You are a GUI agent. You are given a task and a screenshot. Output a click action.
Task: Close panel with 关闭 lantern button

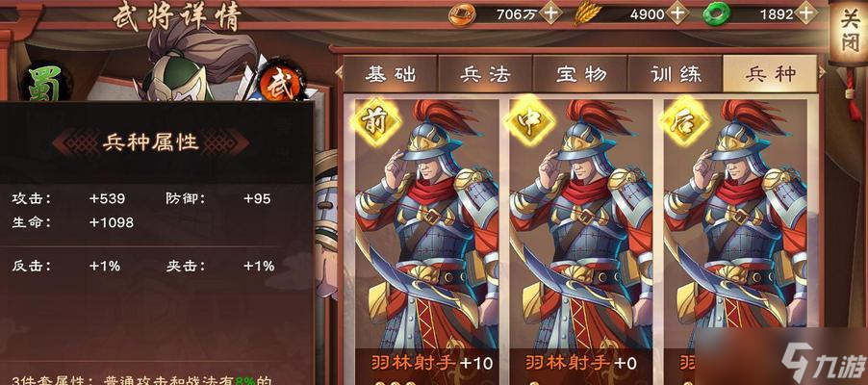pyautogui.click(x=849, y=34)
